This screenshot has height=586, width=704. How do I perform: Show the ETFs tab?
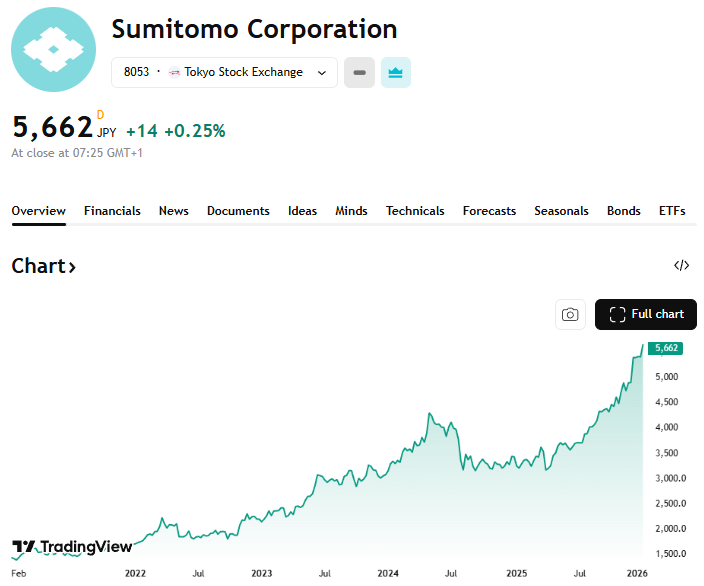tap(672, 211)
